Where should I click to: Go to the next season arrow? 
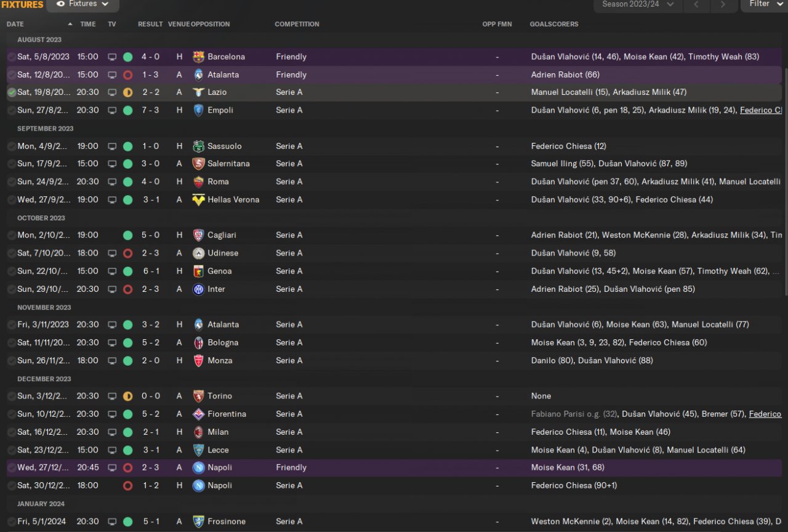tap(722, 4)
